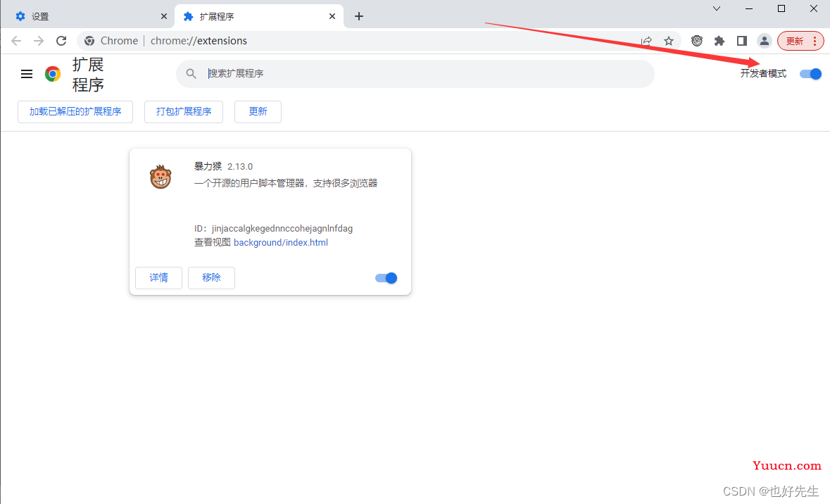Click the extension ID text jinjaccalgkegednnccohejagnlnfdag
The height and width of the screenshot is (504, 830).
[x=282, y=229]
